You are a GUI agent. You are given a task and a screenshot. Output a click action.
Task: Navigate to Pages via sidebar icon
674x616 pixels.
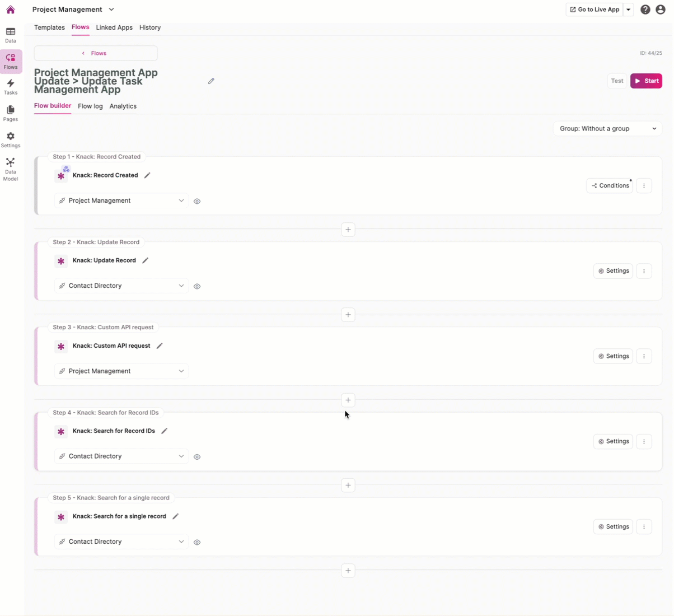point(10,114)
